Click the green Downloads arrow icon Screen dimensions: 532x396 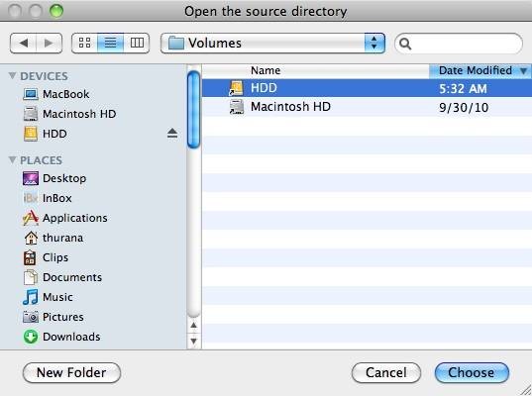pyautogui.click(x=31, y=337)
